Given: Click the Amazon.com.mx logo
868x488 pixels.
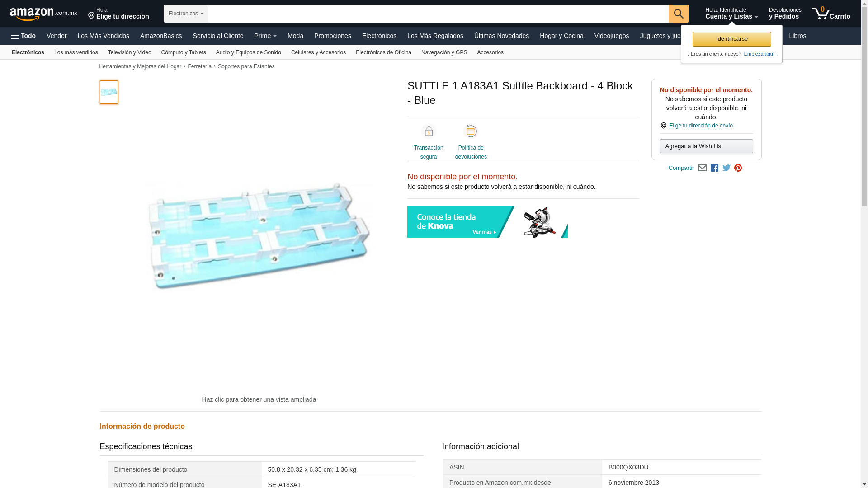Looking at the screenshot, I should click(x=43, y=14).
